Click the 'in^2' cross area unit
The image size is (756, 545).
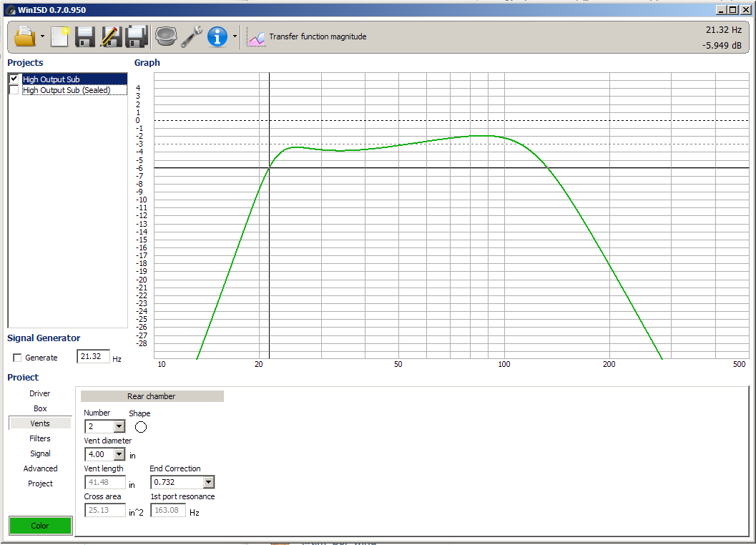tap(136, 513)
